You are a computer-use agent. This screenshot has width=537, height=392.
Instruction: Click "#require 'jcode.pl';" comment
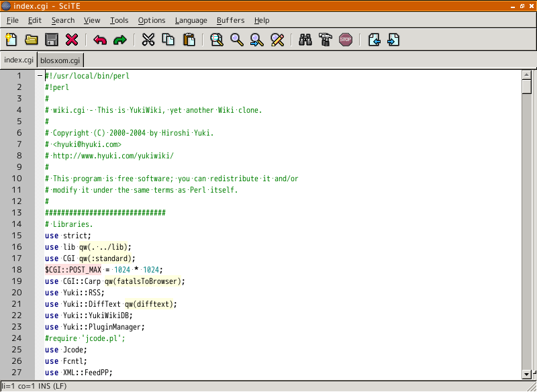(85, 338)
